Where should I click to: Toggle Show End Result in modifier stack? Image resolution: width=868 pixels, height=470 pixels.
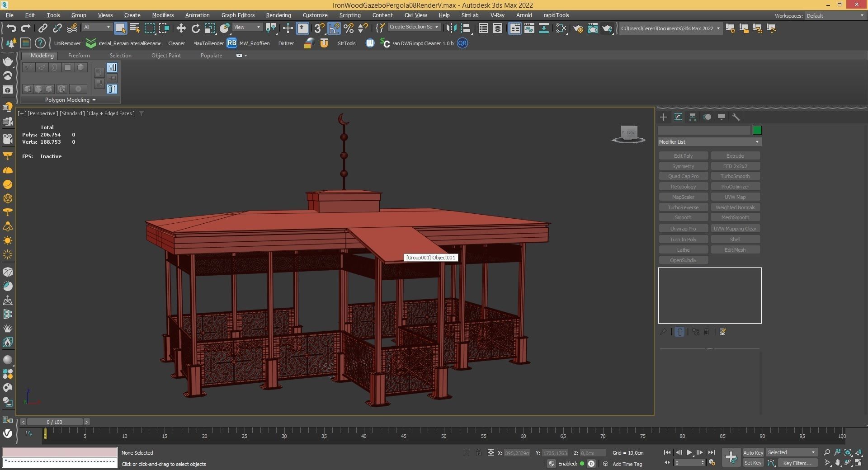[679, 332]
